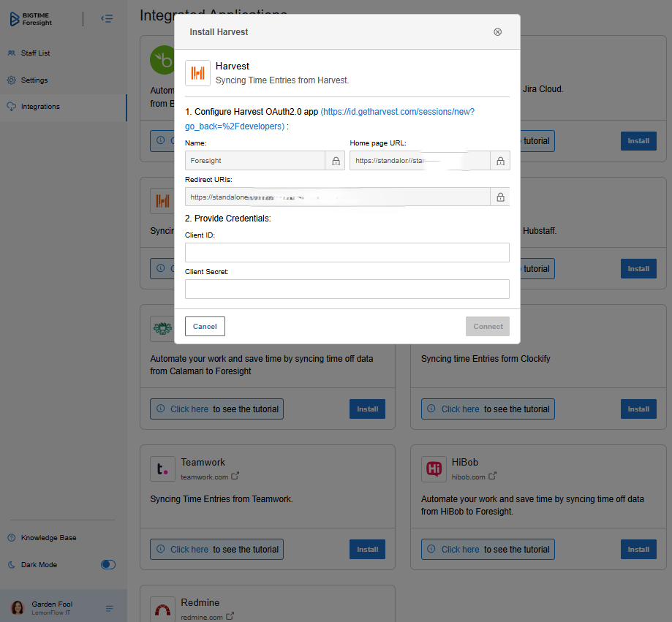Click the Harvest logo in the dialog
The image size is (672, 622).
pos(197,73)
